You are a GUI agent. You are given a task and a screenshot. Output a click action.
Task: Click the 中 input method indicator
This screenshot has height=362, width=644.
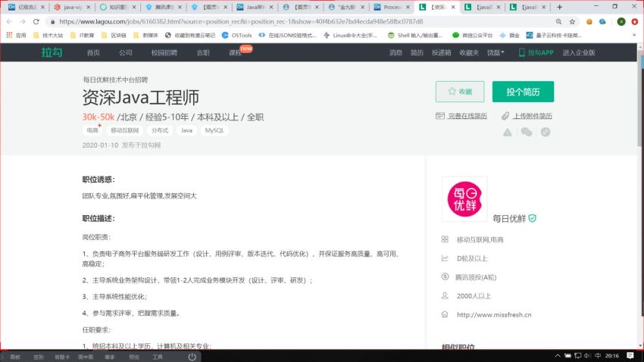(x=598, y=355)
